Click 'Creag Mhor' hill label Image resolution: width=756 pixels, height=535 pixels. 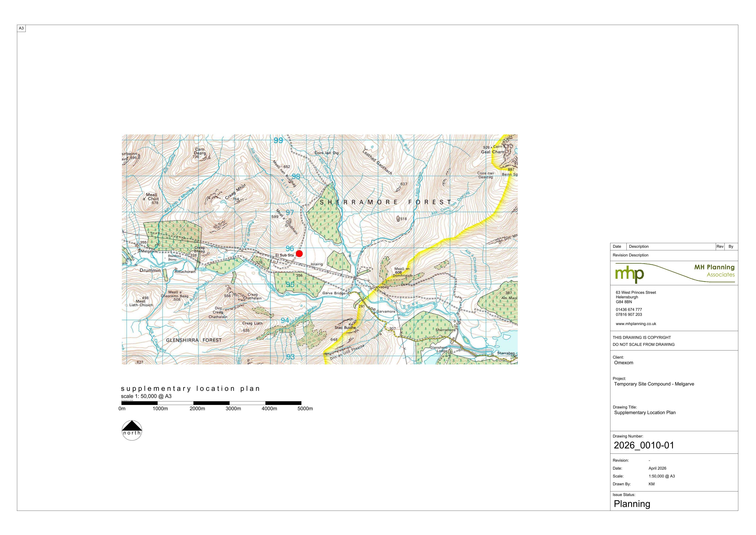coord(236,192)
